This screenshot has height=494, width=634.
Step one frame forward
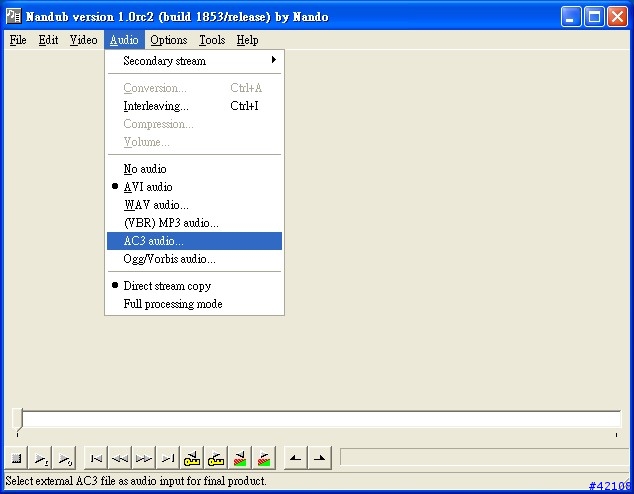144,458
